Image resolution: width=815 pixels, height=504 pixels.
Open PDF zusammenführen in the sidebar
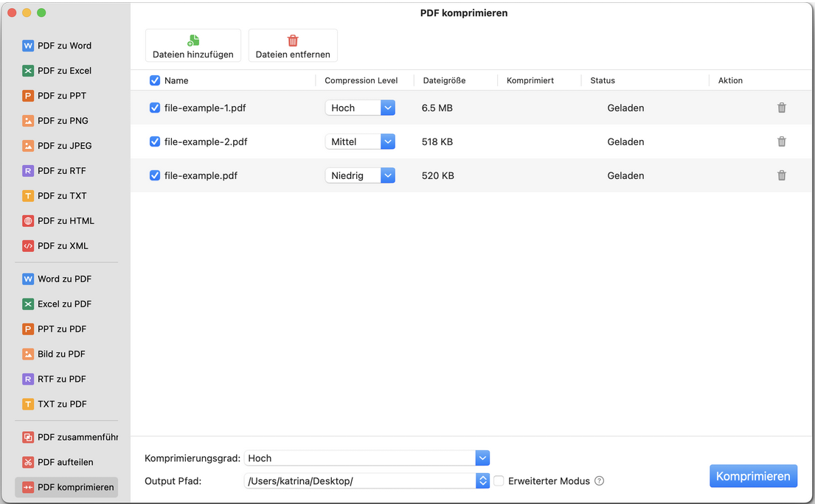(x=70, y=437)
